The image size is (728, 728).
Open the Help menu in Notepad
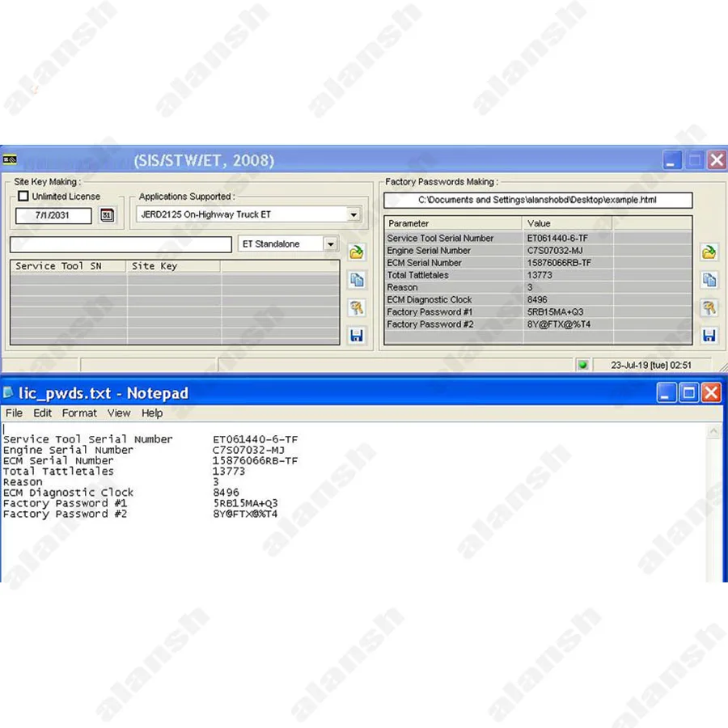click(x=152, y=413)
